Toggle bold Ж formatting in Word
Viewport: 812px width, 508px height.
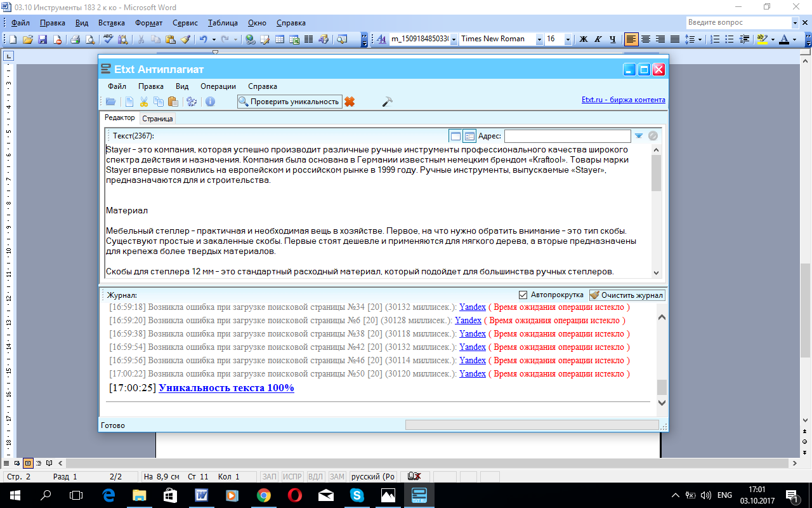[584, 39]
